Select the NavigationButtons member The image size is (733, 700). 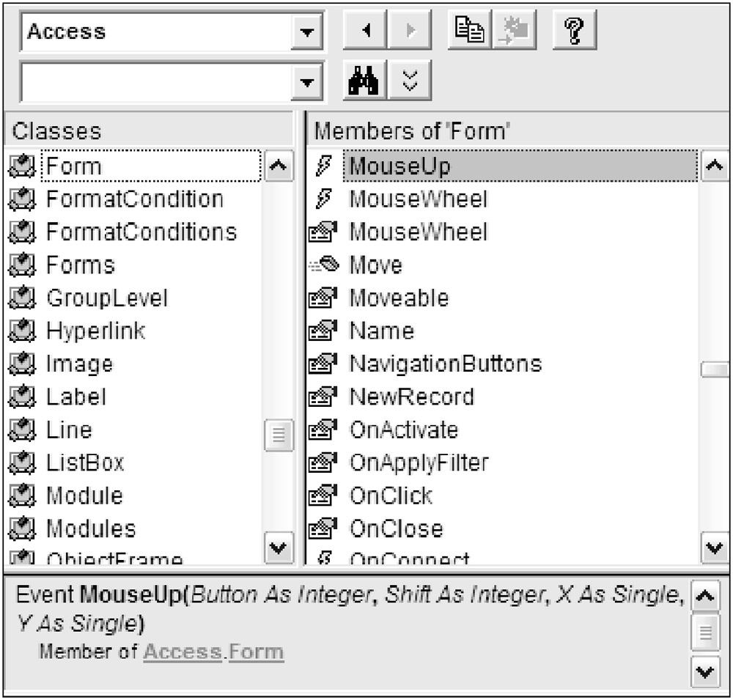pos(445,364)
